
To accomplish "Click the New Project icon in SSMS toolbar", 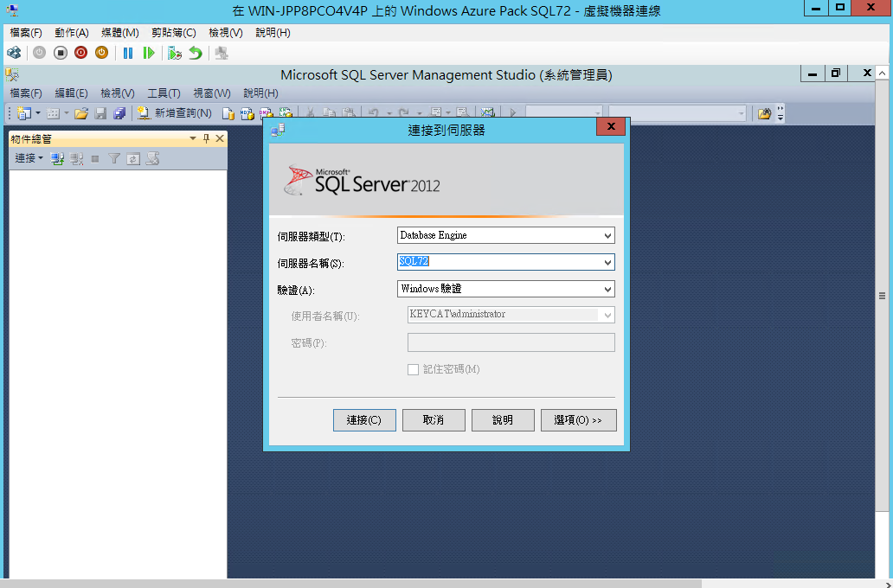I will click(x=23, y=113).
